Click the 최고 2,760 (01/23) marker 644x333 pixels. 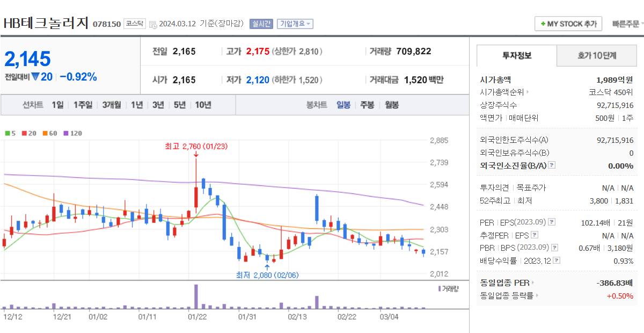pos(196,146)
